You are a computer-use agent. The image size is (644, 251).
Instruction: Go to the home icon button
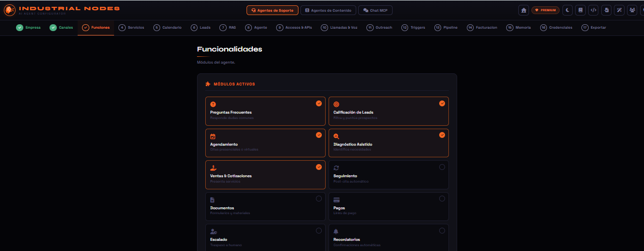tap(524, 10)
